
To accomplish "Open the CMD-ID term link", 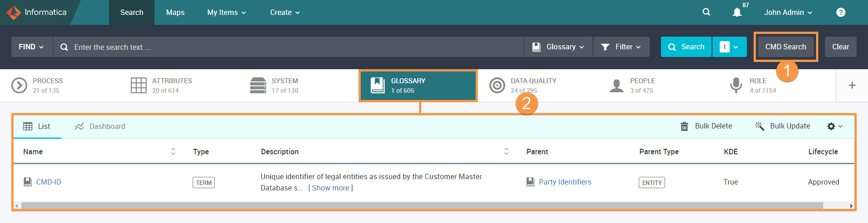I will (x=48, y=182).
